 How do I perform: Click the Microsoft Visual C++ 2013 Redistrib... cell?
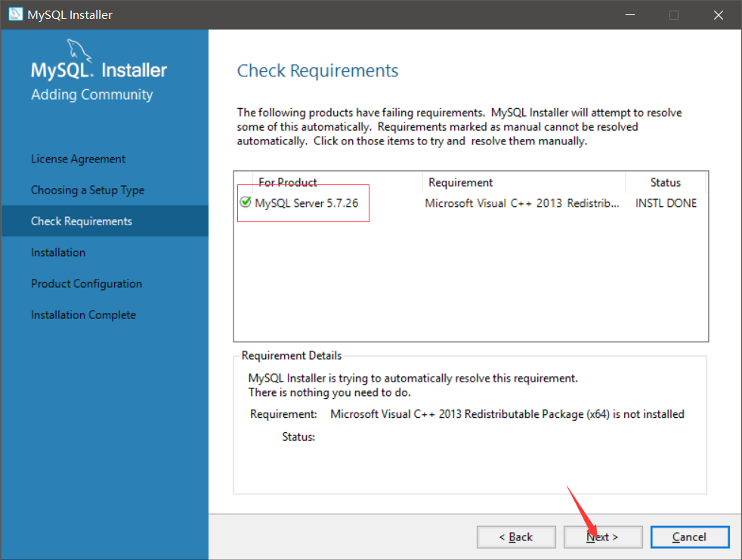[x=522, y=203]
